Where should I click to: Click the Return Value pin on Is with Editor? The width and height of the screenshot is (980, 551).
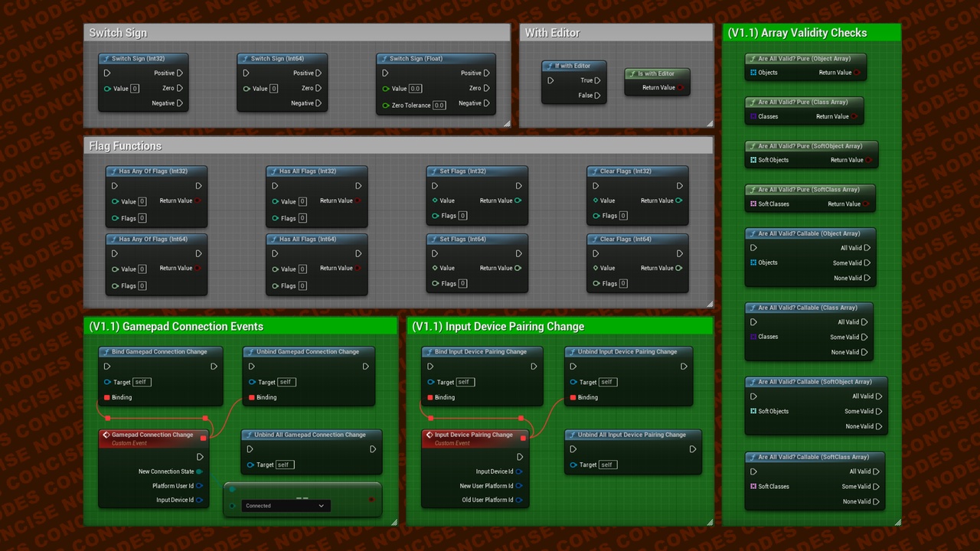681,88
